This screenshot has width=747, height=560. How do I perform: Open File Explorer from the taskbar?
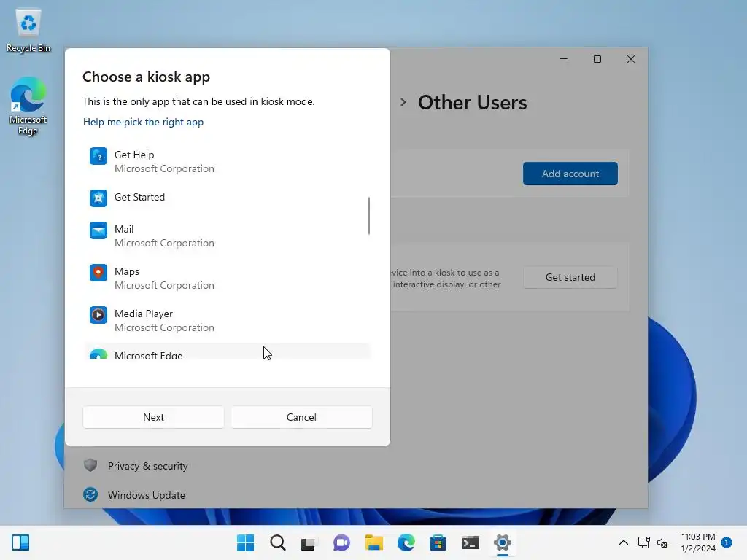click(x=374, y=542)
